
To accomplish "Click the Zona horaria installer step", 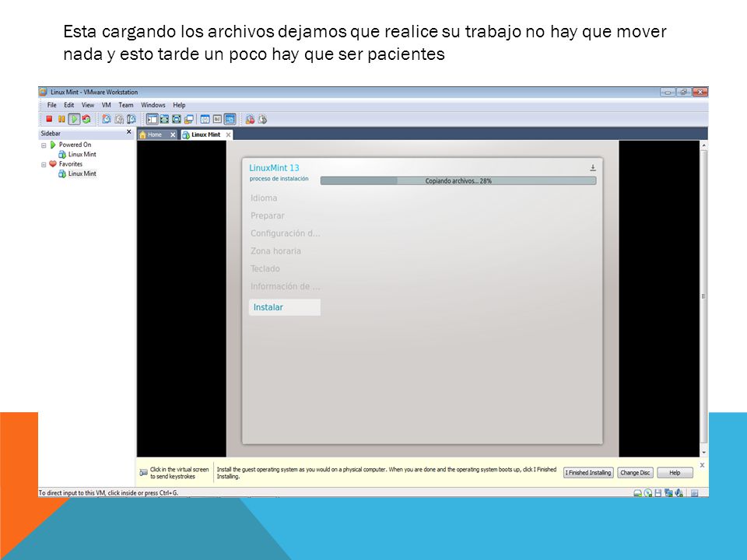I will click(275, 251).
